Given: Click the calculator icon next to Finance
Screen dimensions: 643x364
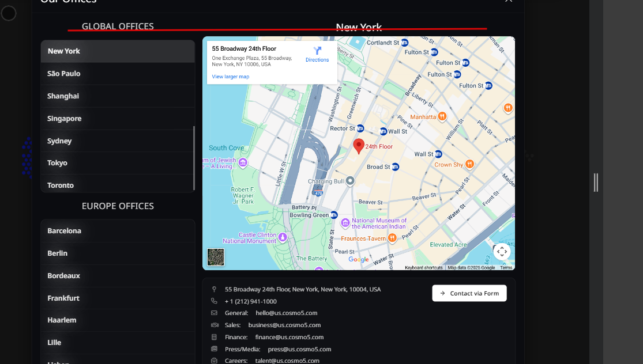Looking at the screenshot, I should (214, 337).
